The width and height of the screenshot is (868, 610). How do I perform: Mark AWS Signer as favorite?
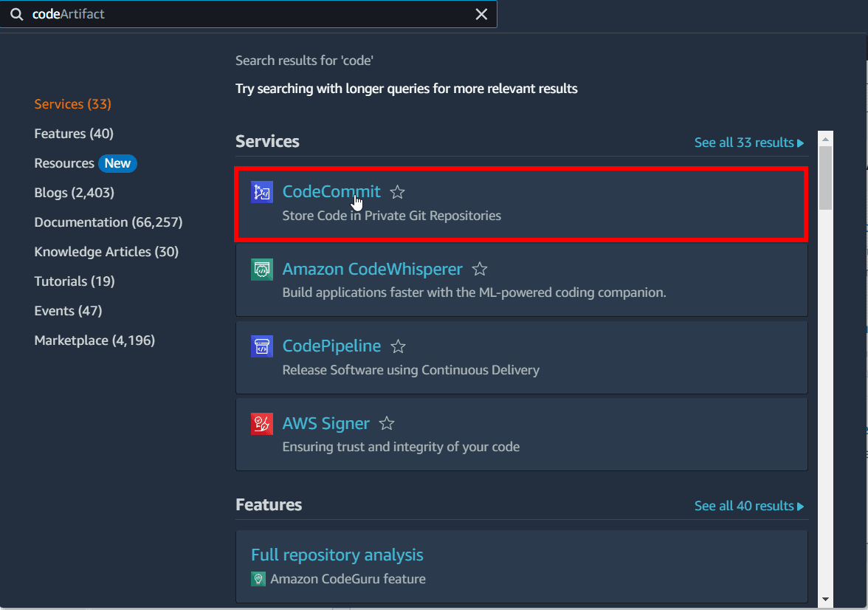[x=387, y=424]
